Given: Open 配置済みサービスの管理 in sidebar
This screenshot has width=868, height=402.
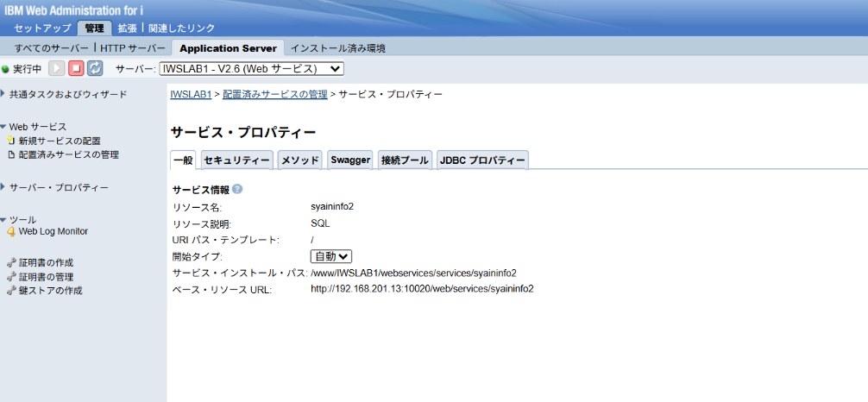Looking at the screenshot, I should pyautogui.click(x=69, y=155).
